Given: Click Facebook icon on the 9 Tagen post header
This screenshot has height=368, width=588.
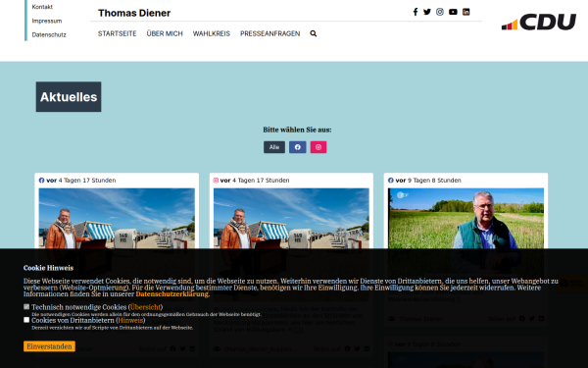Looking at the screenshot, I should tap(390, 181).
